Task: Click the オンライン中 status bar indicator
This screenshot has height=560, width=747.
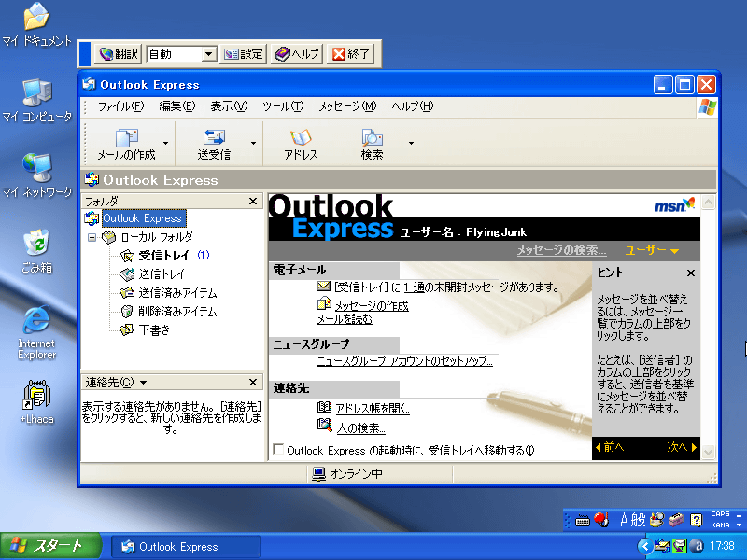Action: [x=347, y=474]
